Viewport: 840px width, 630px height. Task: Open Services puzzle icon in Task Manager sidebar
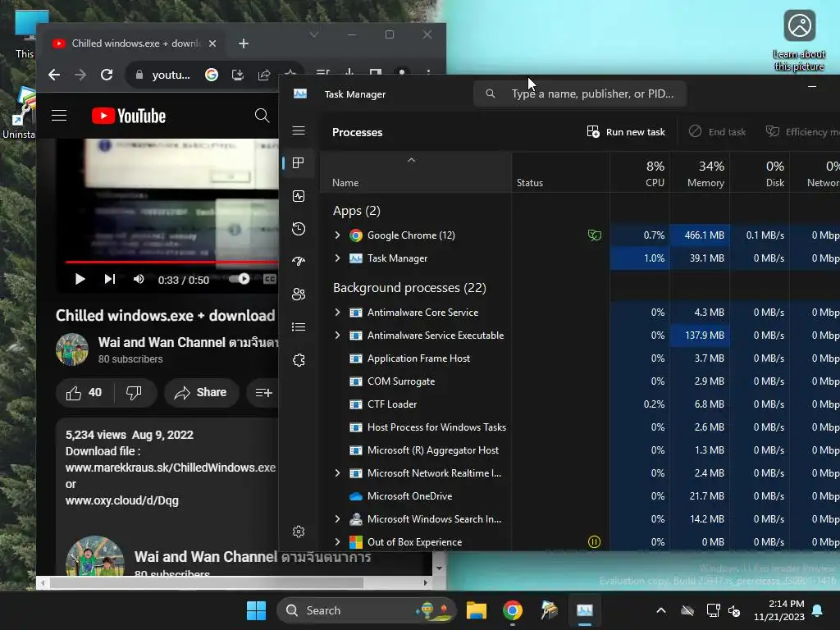(299, 360)
